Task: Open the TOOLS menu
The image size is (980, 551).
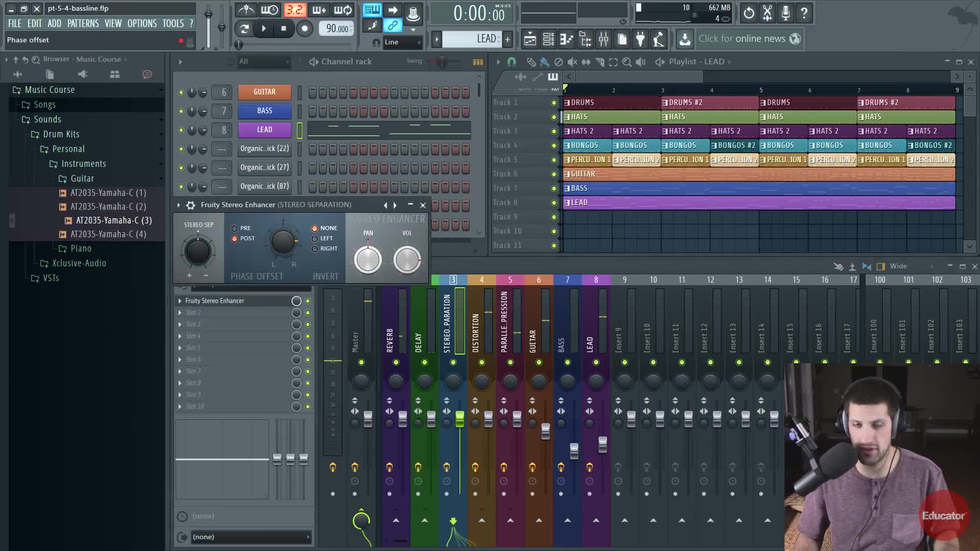Action: pos(173,23)
